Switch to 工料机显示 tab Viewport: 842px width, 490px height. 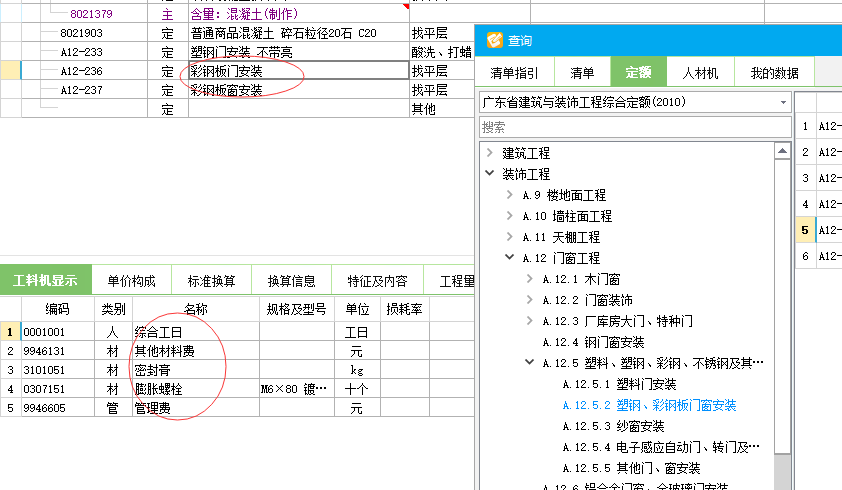click(46, 280)
